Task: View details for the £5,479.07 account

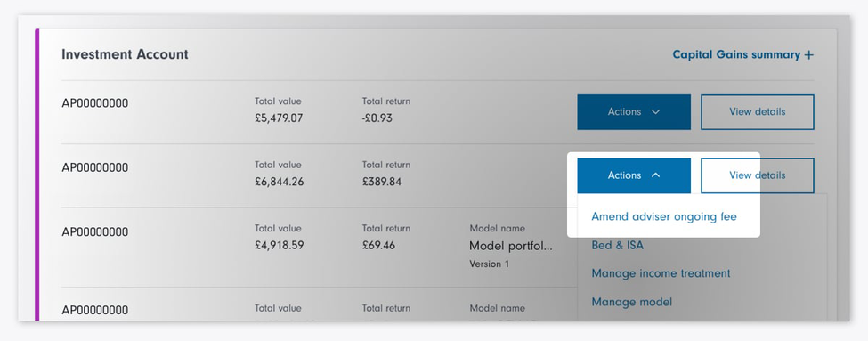Action: (x=758, y=112)
